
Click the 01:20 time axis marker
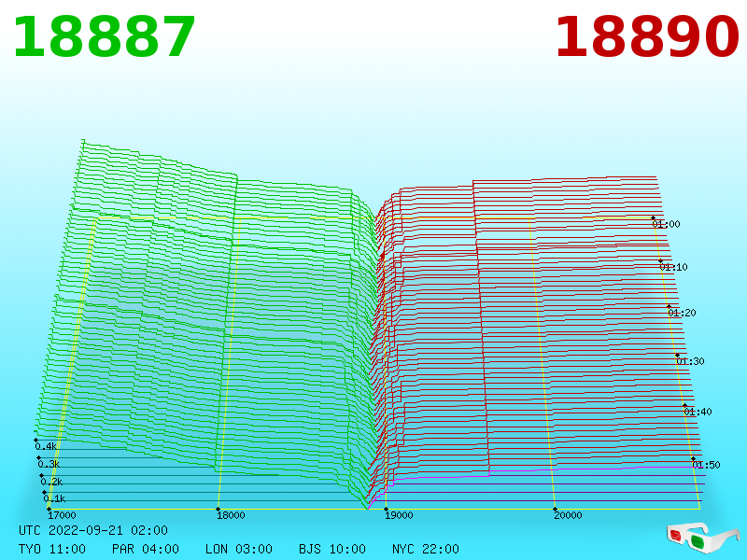tap(683, 313)
